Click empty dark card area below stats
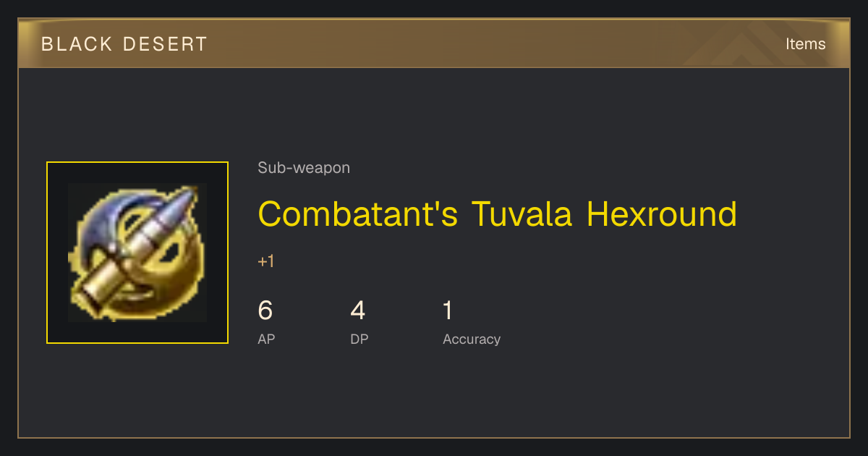 pos(434,394)
